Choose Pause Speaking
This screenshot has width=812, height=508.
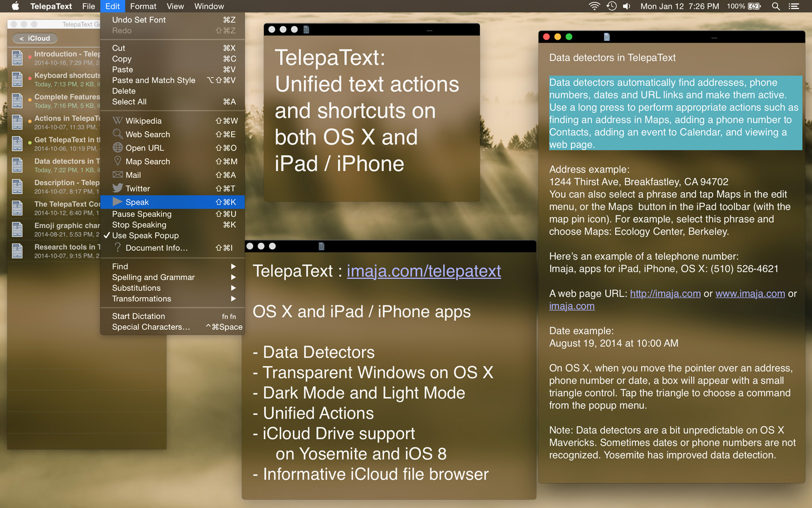coord(172,214)
